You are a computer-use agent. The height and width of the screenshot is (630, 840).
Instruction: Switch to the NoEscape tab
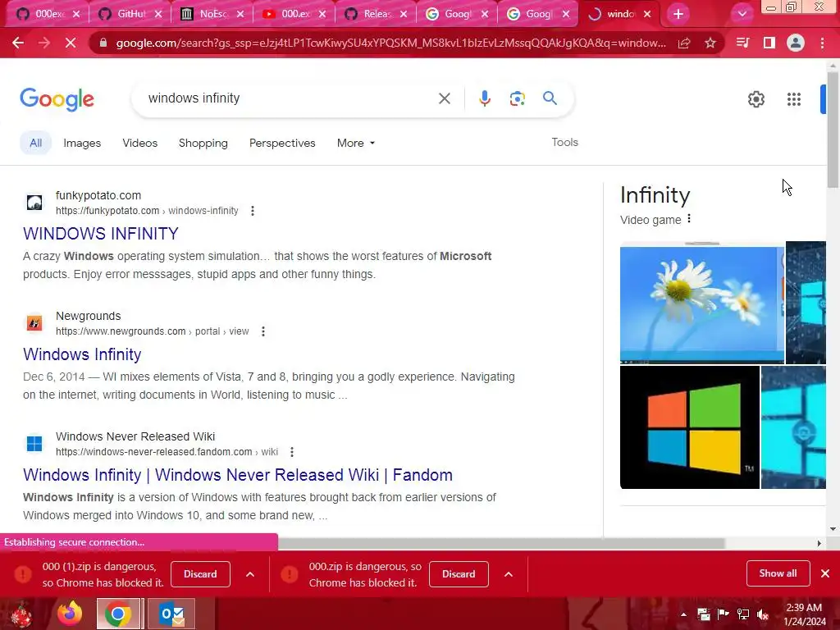pos(211,14)
